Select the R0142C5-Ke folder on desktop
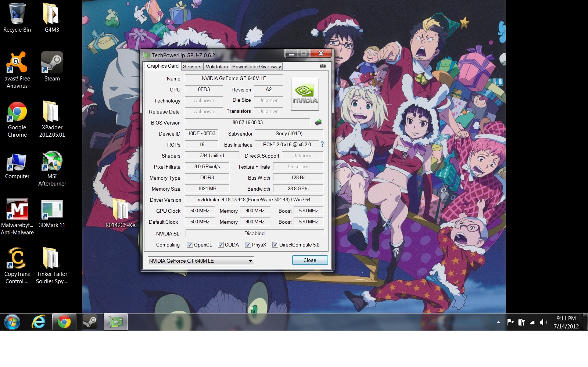 pyautogui.click(x=122, y=213)
